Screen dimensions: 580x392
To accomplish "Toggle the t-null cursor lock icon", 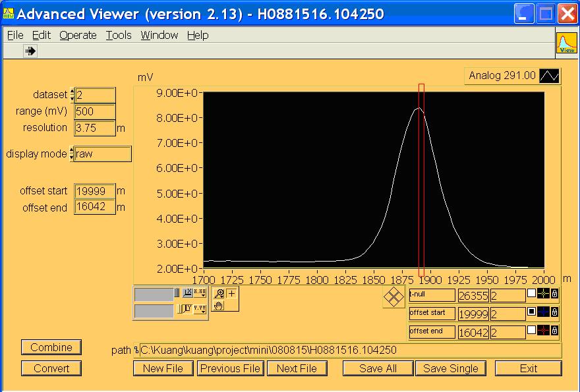I will pos(554,294).
